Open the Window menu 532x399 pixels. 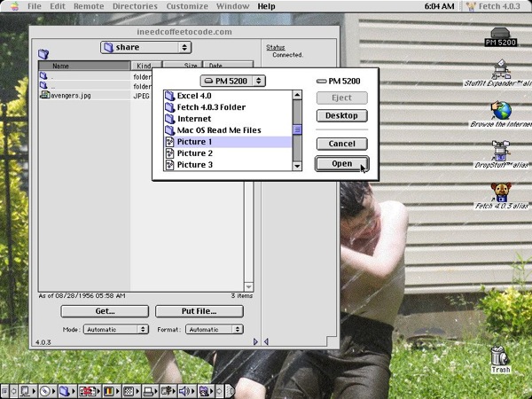click(x=232, y=6)
